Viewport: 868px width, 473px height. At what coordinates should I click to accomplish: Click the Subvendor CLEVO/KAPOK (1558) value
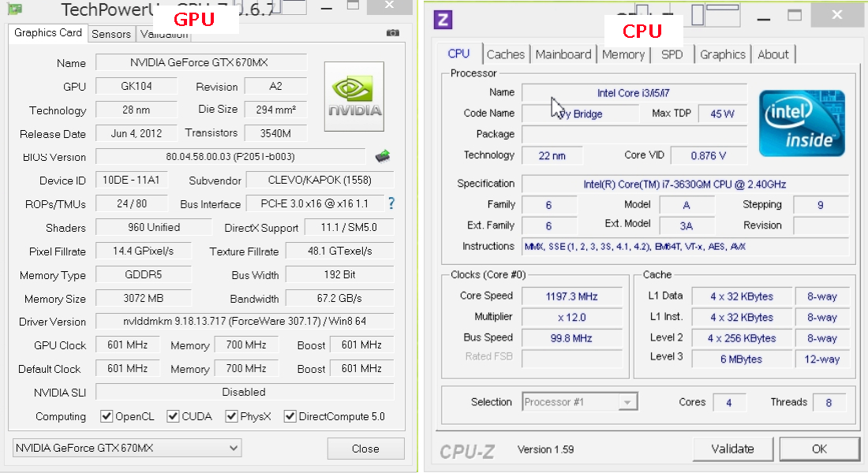pyautogui.click(x=320, y=180)
